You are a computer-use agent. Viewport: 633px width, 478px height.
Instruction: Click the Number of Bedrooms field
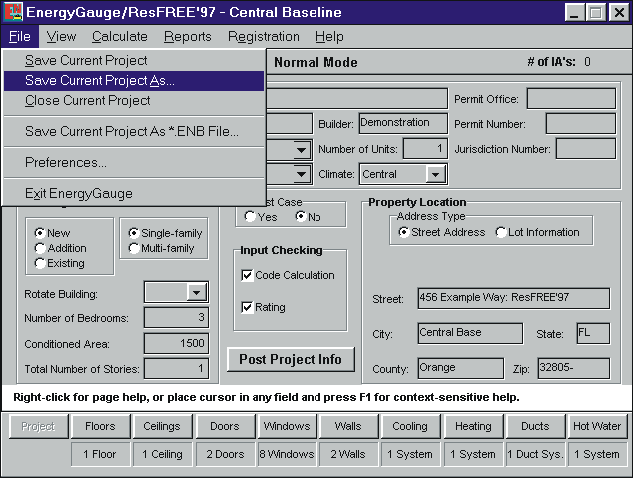[176, 317]
